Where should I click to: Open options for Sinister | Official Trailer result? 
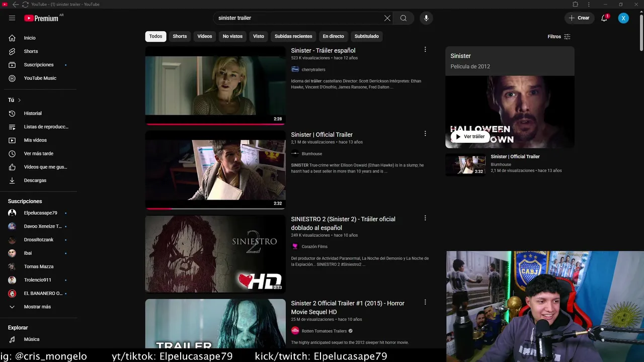click(x=425, y=134)
